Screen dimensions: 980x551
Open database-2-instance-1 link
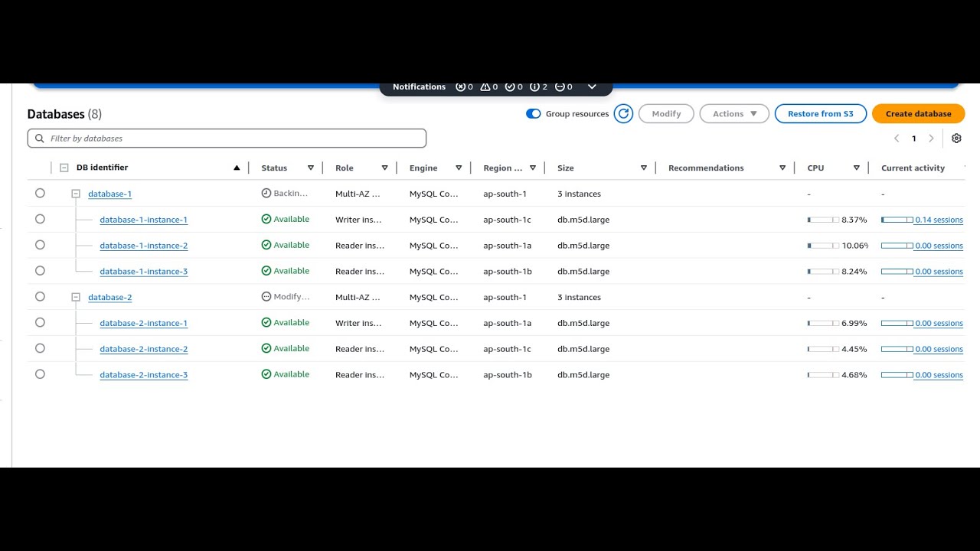pyautogui.click(x=143, y=323)
